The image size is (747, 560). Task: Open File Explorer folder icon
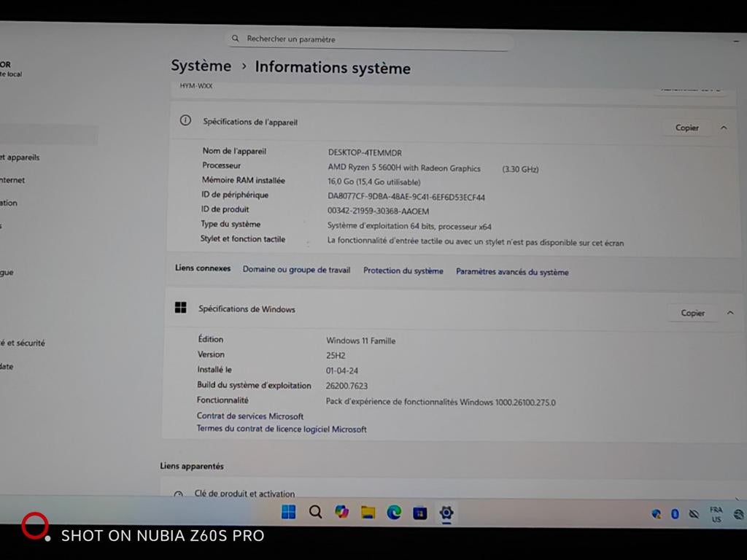point(368,513)
